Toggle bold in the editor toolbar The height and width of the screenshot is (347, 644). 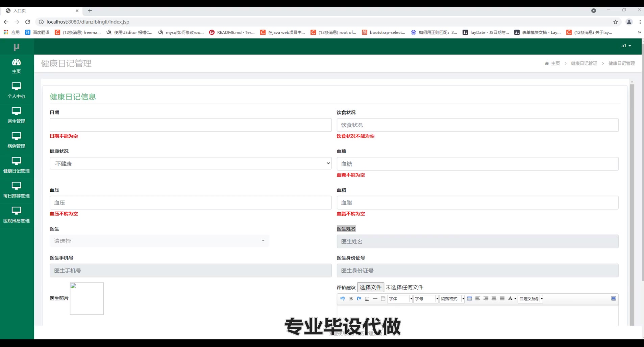351,299
